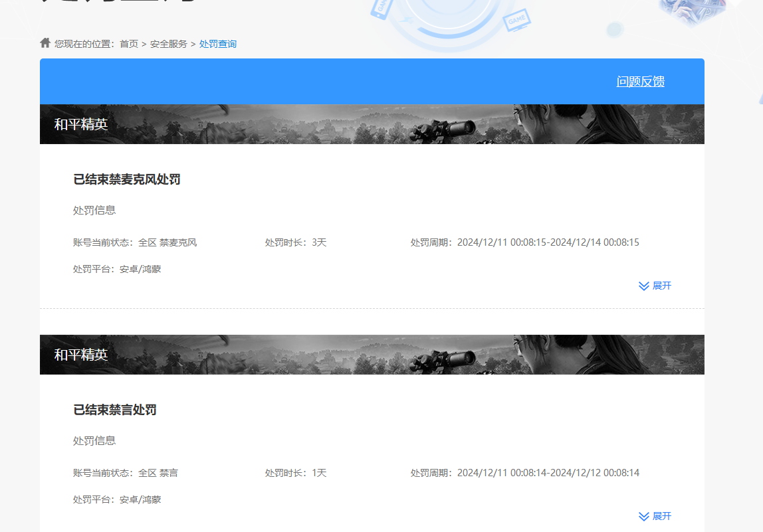Expand 展开 for the 禁言 punishment
This screenshot has width=763, height=532.
[x=655, y=516]
